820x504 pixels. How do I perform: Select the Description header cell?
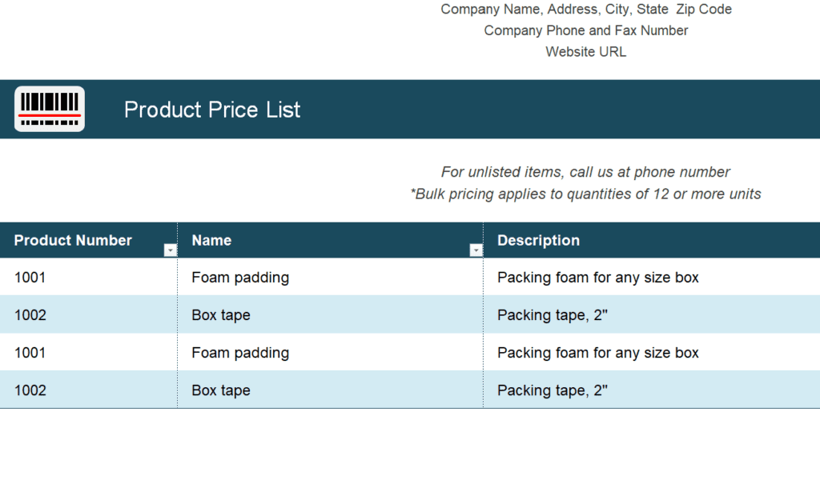652,240
